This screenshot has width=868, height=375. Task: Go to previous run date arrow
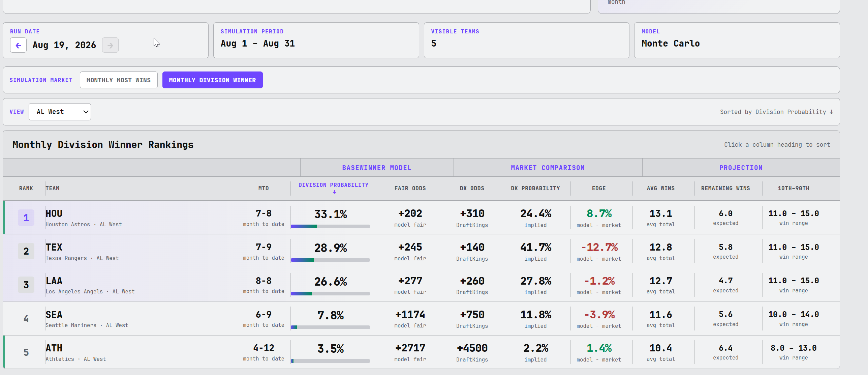(x=18, y=45)
